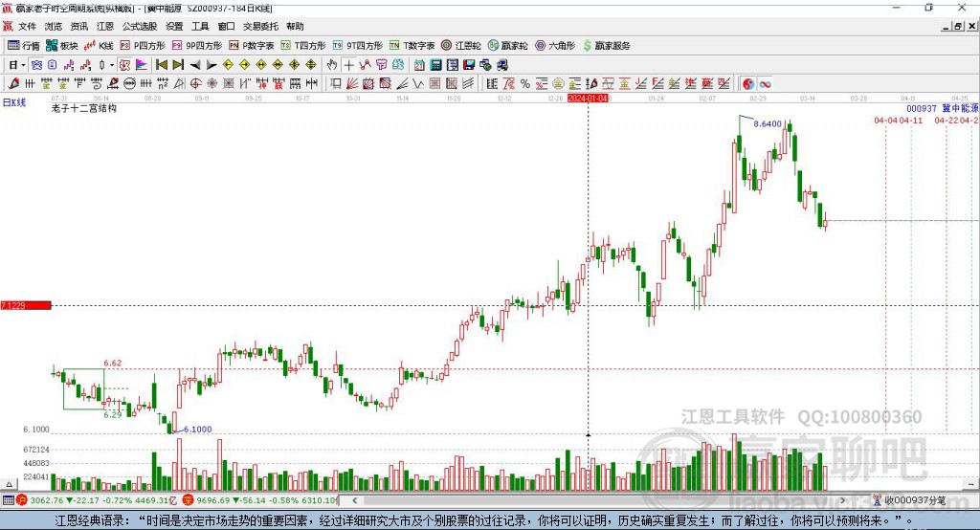The width and height of the screenshot is (980, 530).
Task: Open the 资讯 menu
Action: click(x=78, y=26)
